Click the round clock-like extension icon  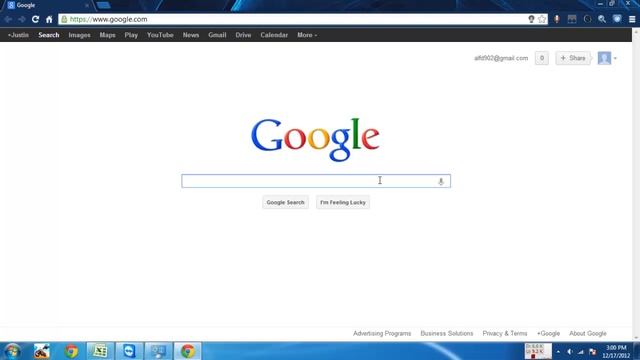(587, 19)
